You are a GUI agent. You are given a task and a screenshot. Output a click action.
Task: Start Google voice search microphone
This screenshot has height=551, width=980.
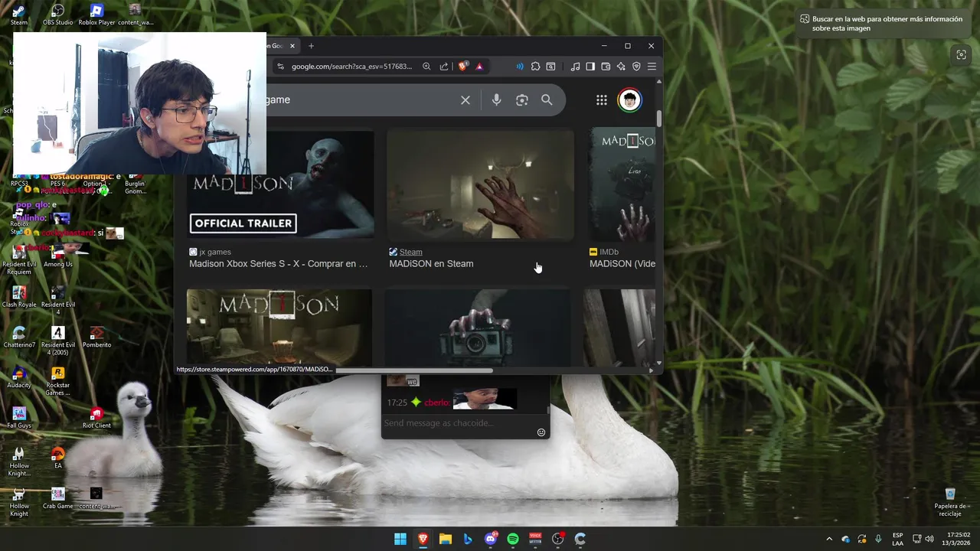497,100
